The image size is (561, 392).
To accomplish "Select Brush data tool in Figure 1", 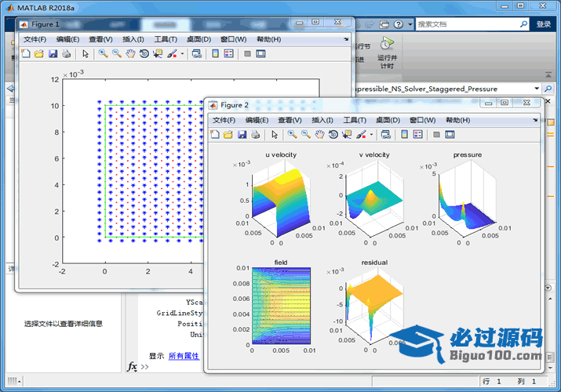I will pos(172,53).
